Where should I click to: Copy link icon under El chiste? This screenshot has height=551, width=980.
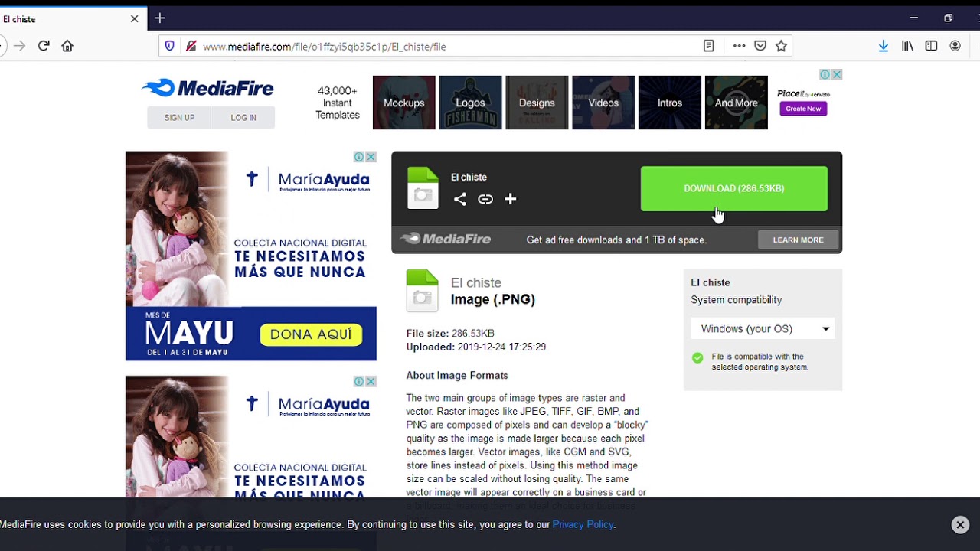485,199
